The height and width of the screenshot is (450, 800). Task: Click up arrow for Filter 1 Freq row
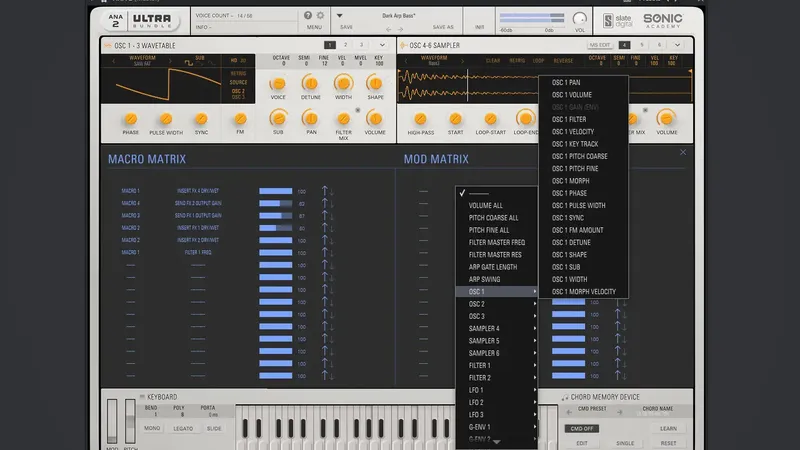click(324, 252)
